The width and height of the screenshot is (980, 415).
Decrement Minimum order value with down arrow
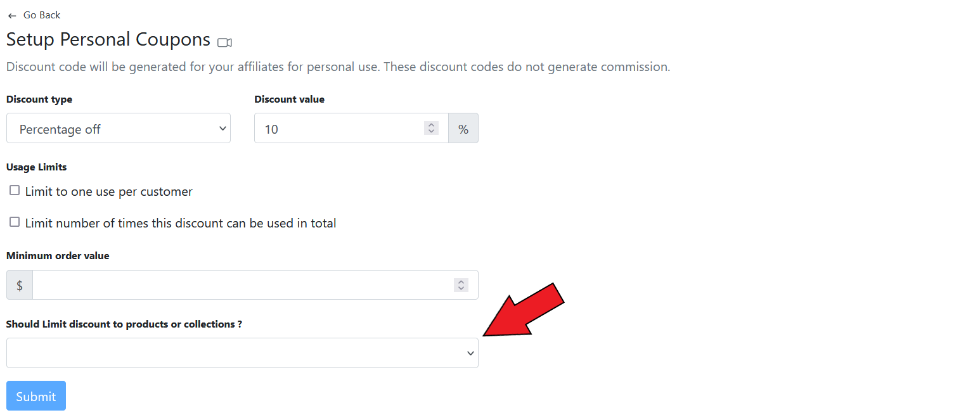coord(461,289)
